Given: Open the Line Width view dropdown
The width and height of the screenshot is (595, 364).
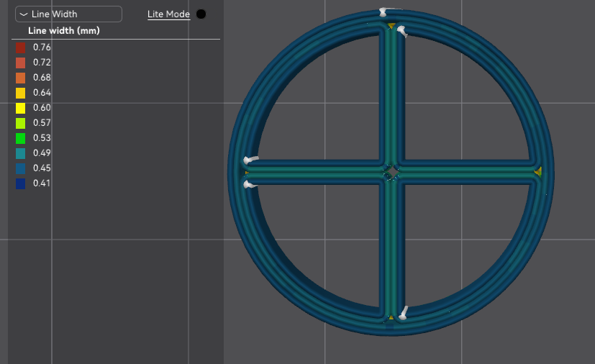Looking at the screenshot, I should pos(69,14).
